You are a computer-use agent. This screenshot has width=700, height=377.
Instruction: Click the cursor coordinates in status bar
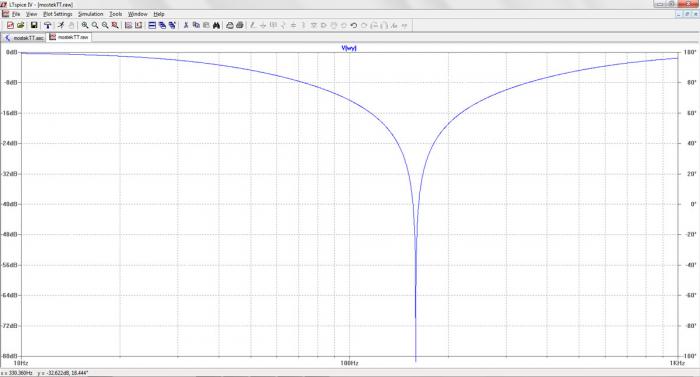point(45,373)
